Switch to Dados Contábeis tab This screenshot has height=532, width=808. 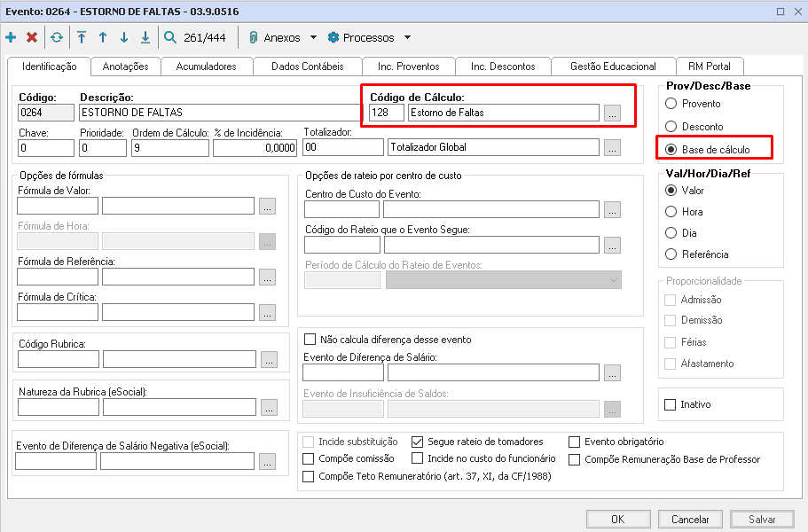click(x=308, y=66)
